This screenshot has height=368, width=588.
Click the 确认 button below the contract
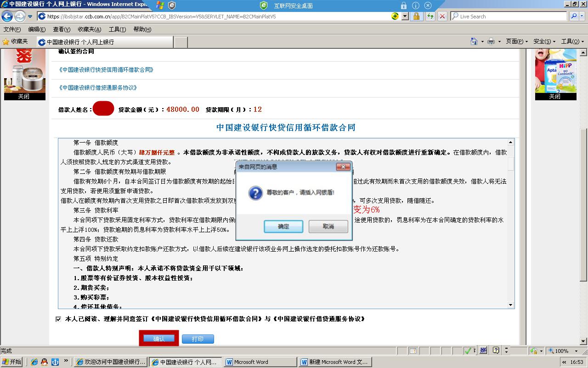point(159,339)
